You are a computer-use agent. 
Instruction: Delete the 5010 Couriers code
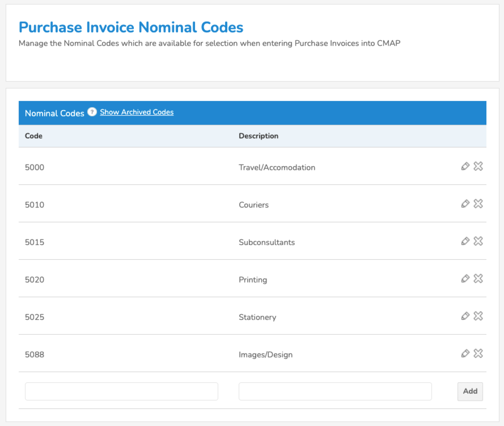coord(478,204)
